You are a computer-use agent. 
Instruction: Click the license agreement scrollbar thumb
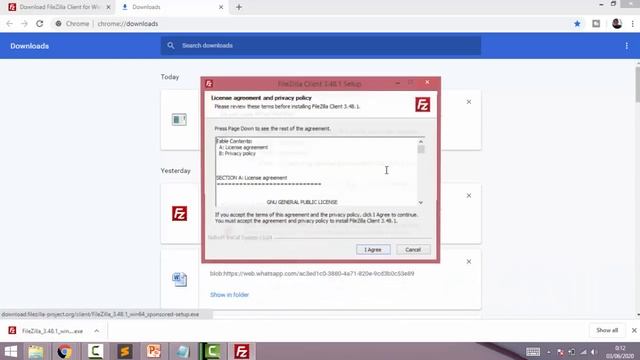(x=421, y=149)
